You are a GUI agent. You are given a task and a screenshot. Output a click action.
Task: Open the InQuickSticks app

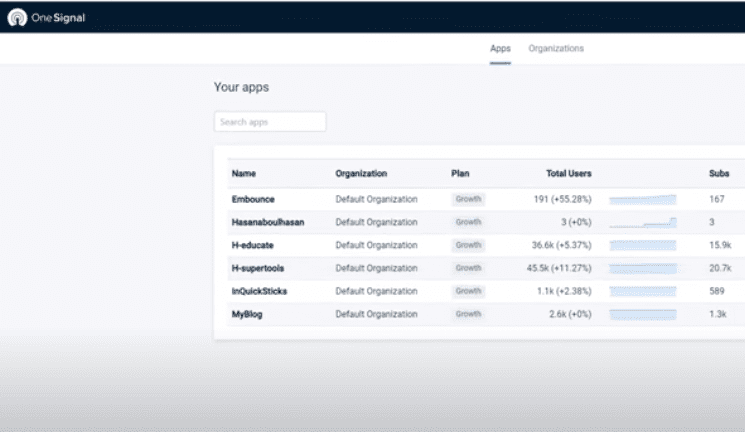click(x=261, y=291)
